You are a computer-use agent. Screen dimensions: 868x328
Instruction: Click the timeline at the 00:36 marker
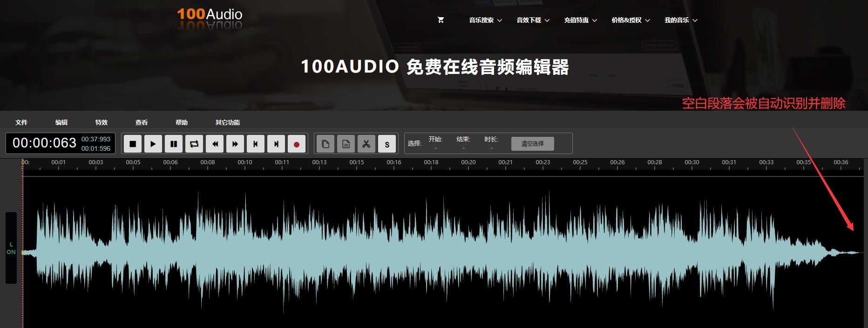click(841, 162)
